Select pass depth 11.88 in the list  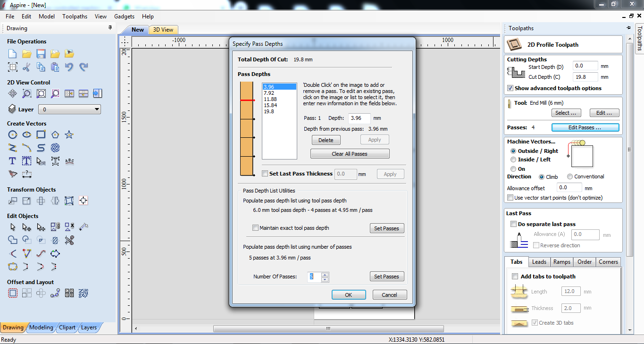(279, 99)
